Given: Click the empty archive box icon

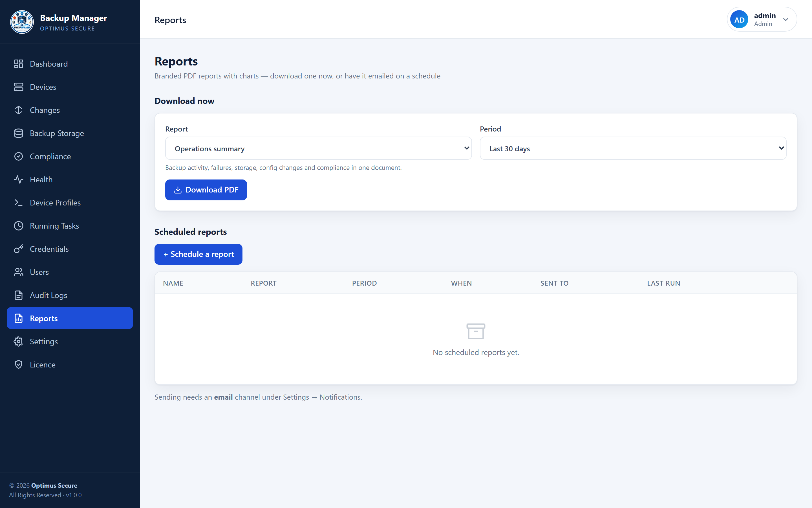Looking at the screenshot, I should click(476, 331).
